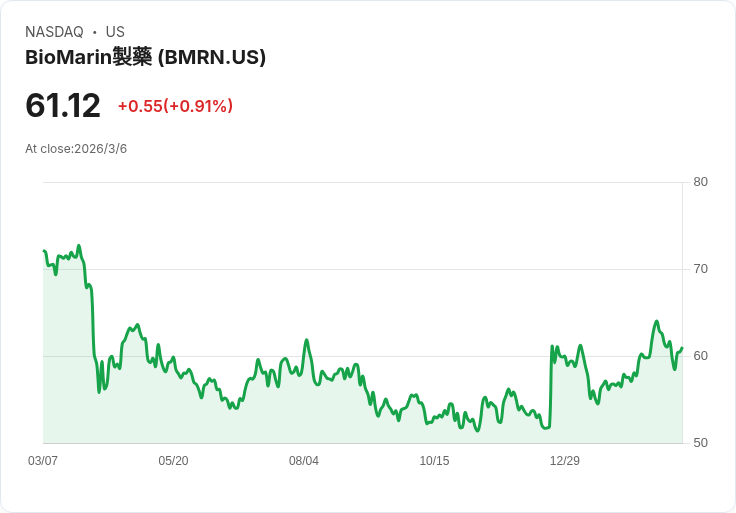Click the 80 y-axis label
Screen dimensions: 736x513
coord(700,182)
